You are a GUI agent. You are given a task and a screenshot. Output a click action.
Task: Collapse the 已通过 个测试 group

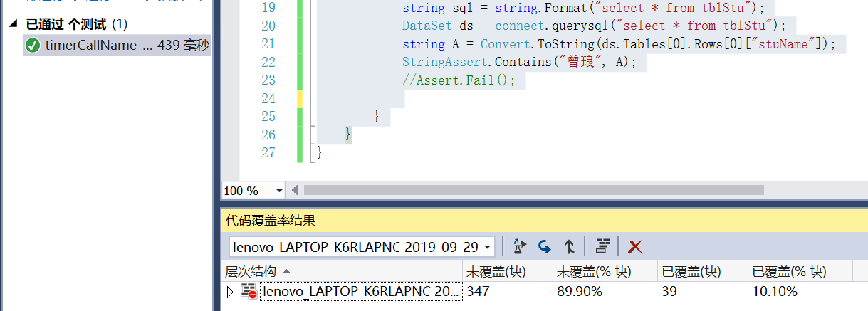[x=14, y=25]
